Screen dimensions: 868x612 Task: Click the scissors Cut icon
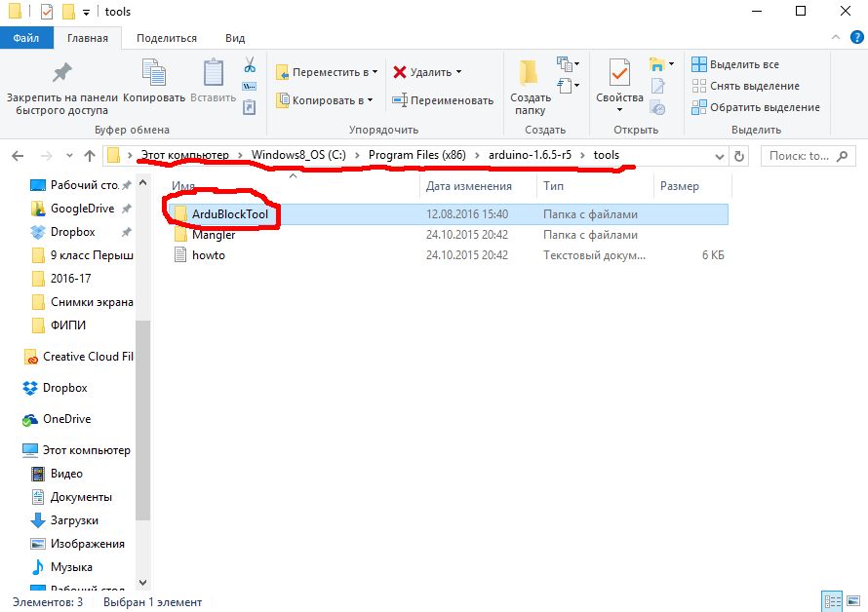(250, 64)
